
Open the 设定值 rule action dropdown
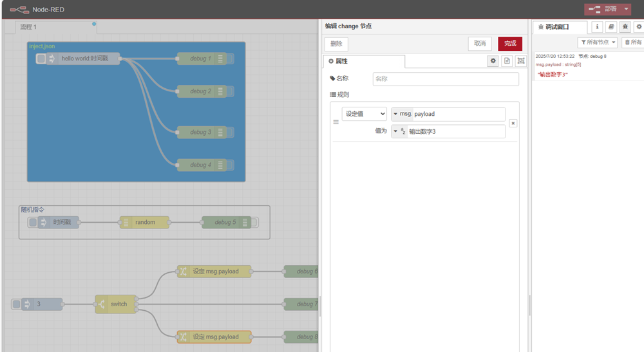[365, 114]
